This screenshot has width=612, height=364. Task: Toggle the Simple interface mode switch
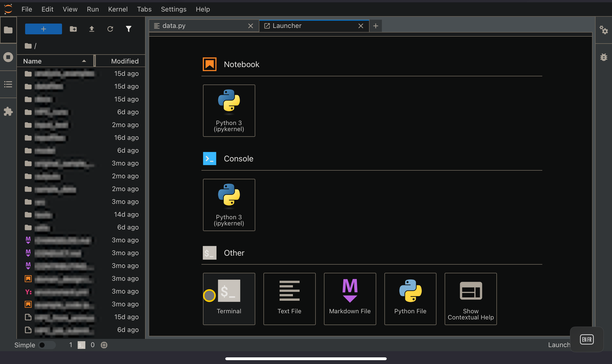pos(47,345)
